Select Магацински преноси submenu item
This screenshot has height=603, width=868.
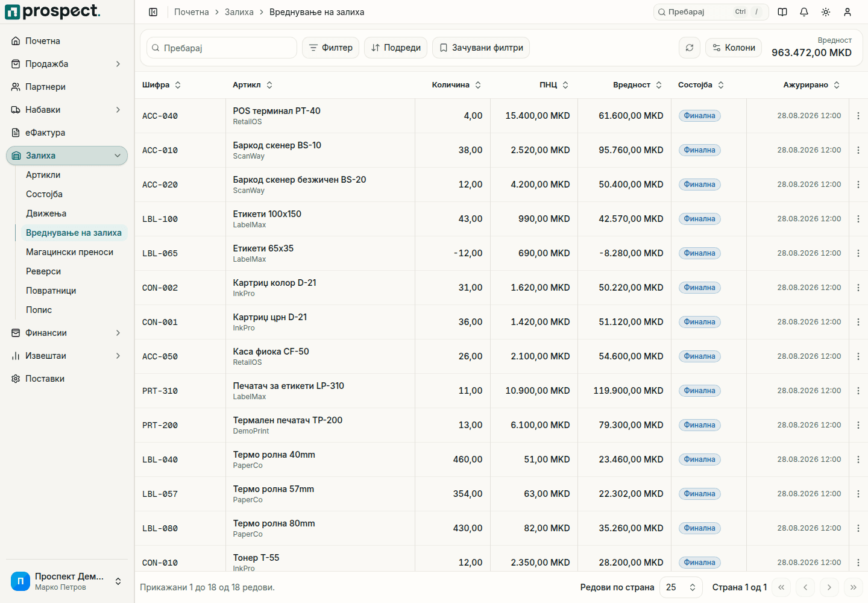[74, 252]
